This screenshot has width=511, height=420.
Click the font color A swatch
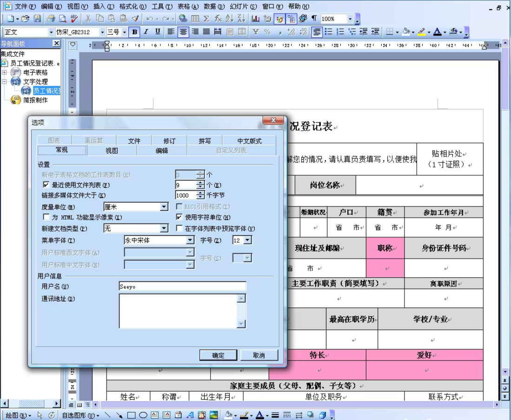click(x=437, y=32)
